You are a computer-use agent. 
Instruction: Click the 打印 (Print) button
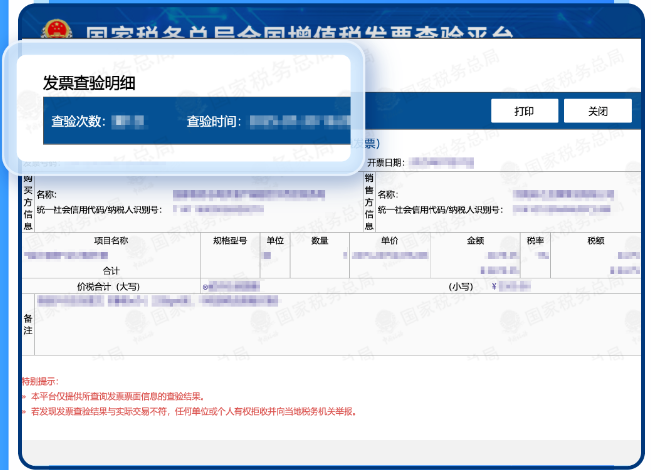(524, 111)
